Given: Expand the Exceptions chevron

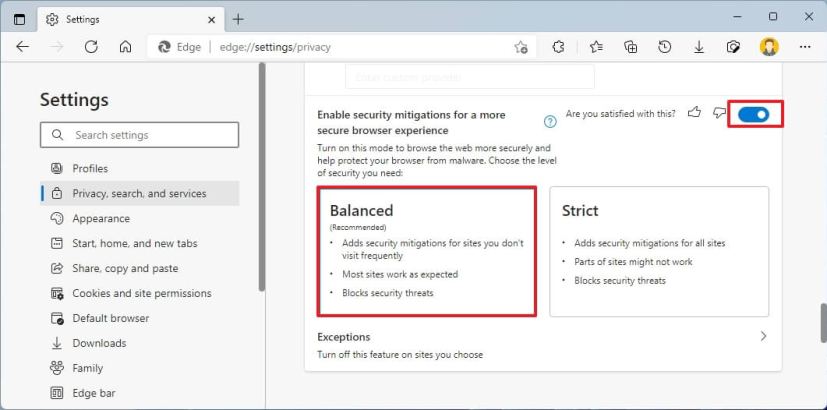Looking at the screenshot, I should pos(763,336).
